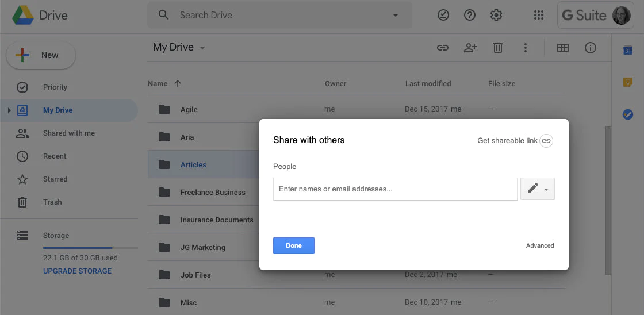This screenshot has height=315, width=644.
Task: Click the Get shareable link icon
Action: click(546, 141)
